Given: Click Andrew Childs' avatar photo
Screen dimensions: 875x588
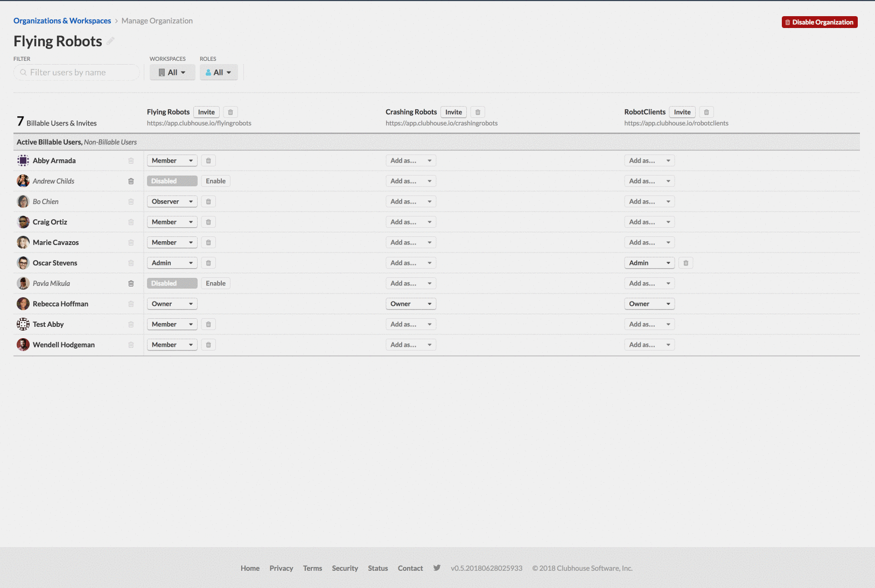Looking at the screenshot, I should [23, 181].
